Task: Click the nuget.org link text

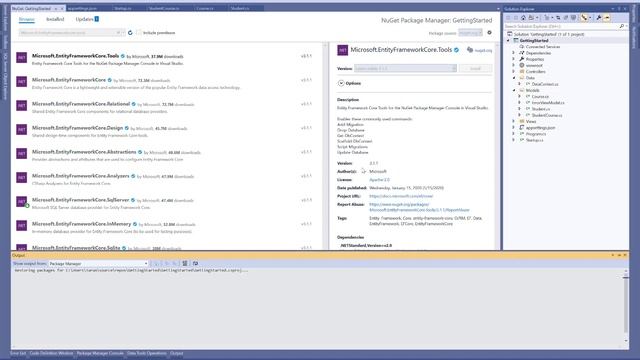Action: (x=483, y=50)
